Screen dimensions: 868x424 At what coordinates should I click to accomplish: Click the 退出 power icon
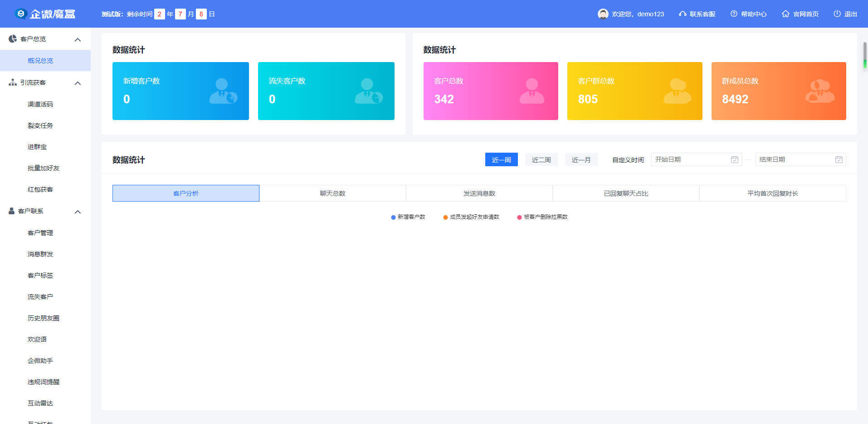click(x=837, y=14)
